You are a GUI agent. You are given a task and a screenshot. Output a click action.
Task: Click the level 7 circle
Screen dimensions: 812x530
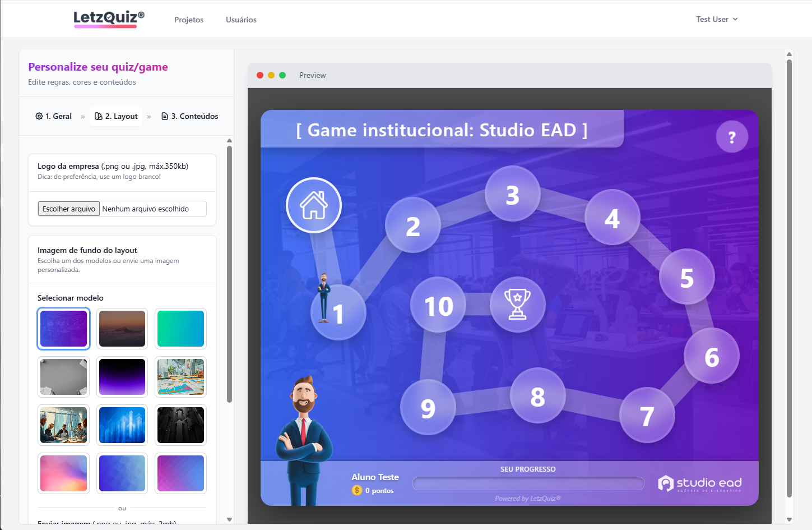[x=647, y=416]
